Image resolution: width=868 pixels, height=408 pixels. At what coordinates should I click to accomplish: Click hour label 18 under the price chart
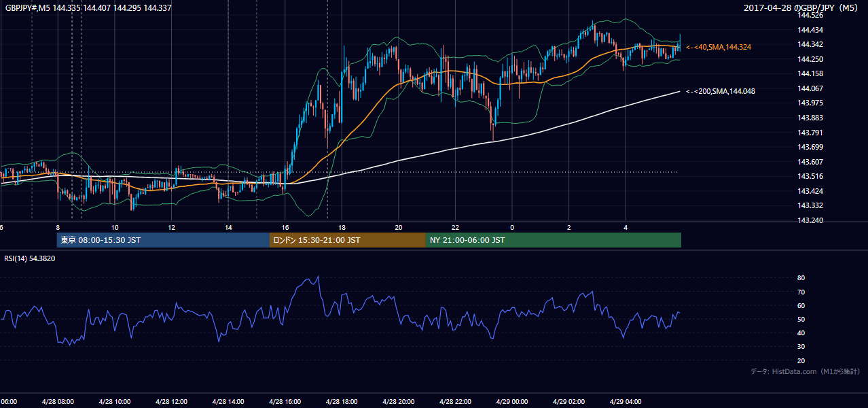342,227
